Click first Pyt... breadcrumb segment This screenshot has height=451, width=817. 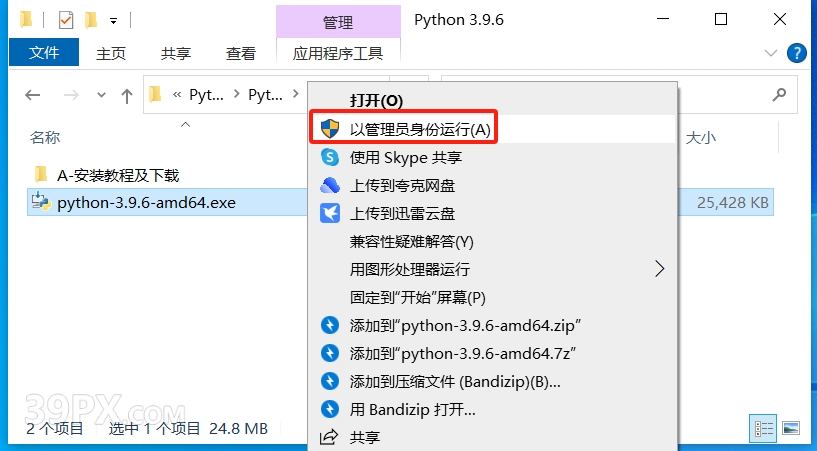tap(206, 95)
